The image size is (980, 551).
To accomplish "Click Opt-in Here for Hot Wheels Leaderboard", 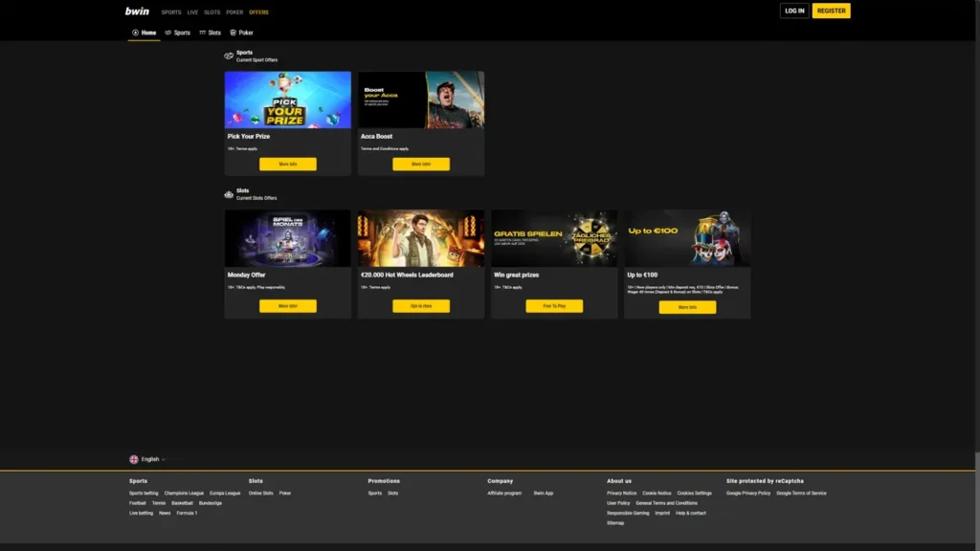I will point(421,306).
